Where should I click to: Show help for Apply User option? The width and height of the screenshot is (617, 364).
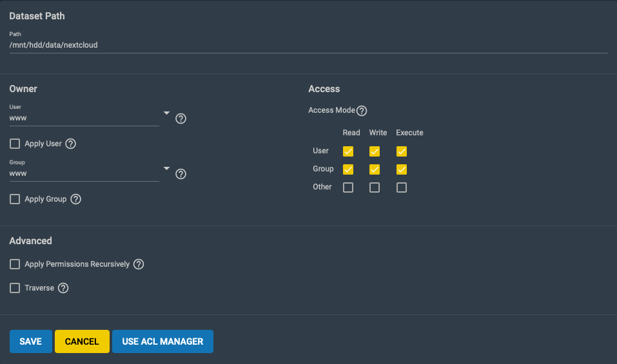tap(70, 144)
